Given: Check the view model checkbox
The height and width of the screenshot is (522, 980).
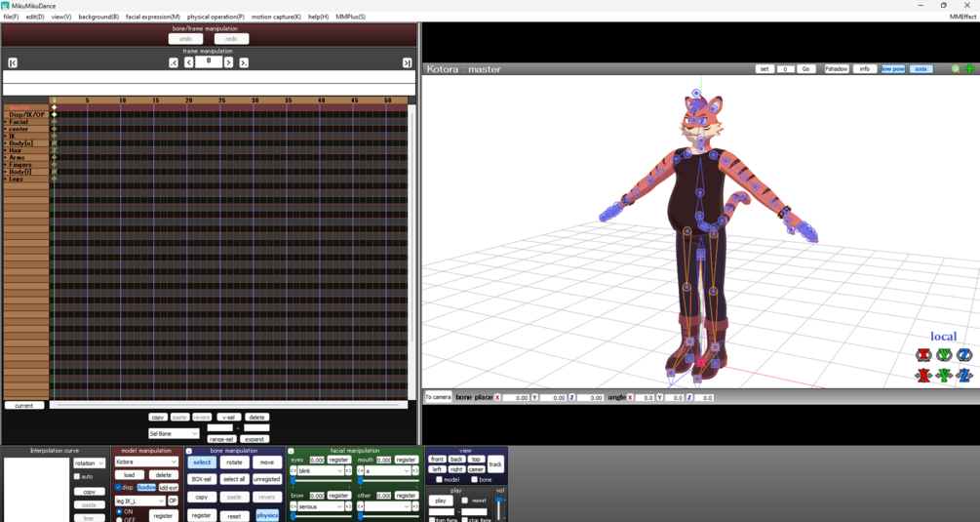Looking at the screenshot, I should (x=439, y=479).
